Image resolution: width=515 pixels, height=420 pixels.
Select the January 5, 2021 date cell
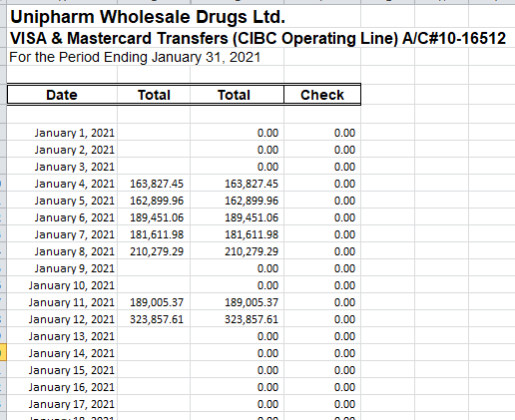click(62, 201)
